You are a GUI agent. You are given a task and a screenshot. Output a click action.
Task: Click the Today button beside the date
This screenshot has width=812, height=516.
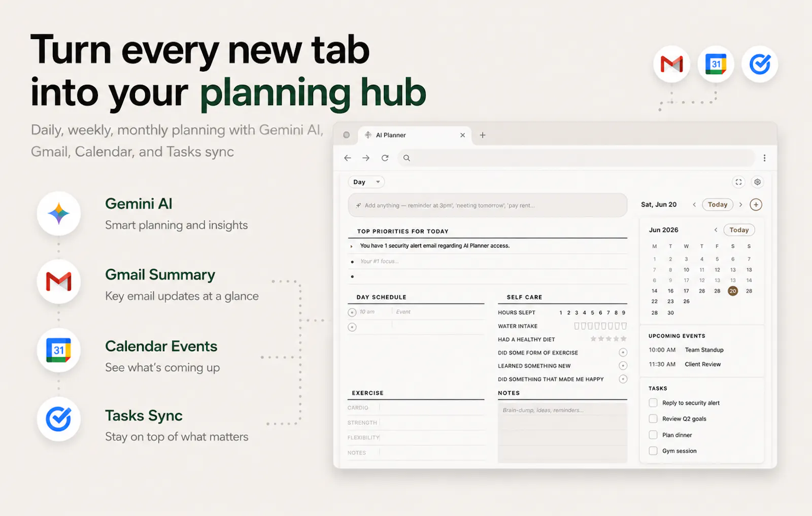point(718,204)
